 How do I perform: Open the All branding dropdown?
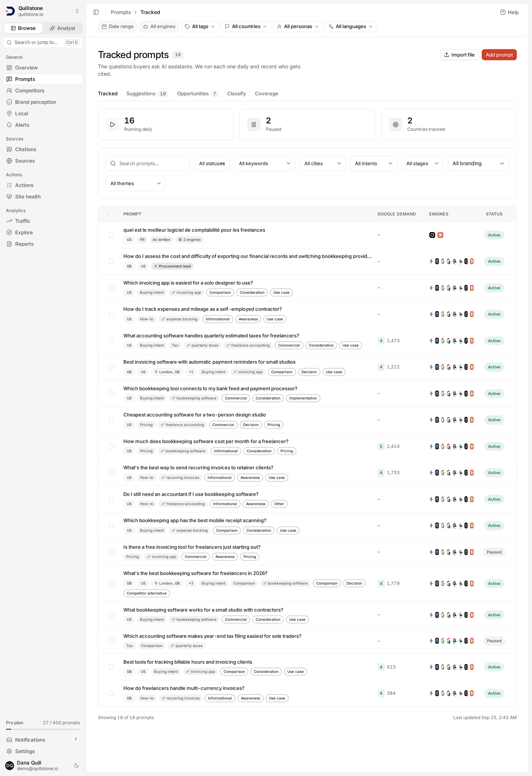click(x=478, y=163)
